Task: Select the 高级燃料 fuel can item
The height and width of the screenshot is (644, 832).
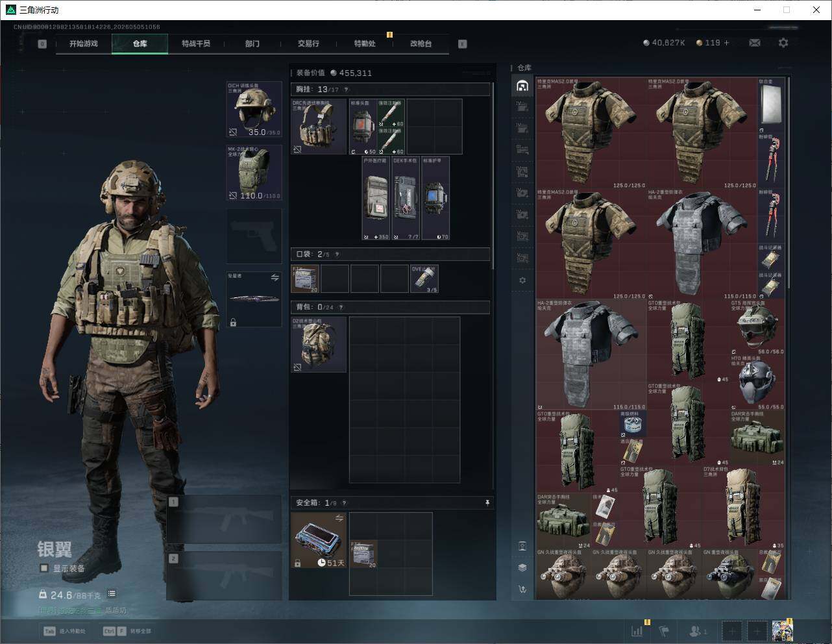Action: click(x=632, y=423)
